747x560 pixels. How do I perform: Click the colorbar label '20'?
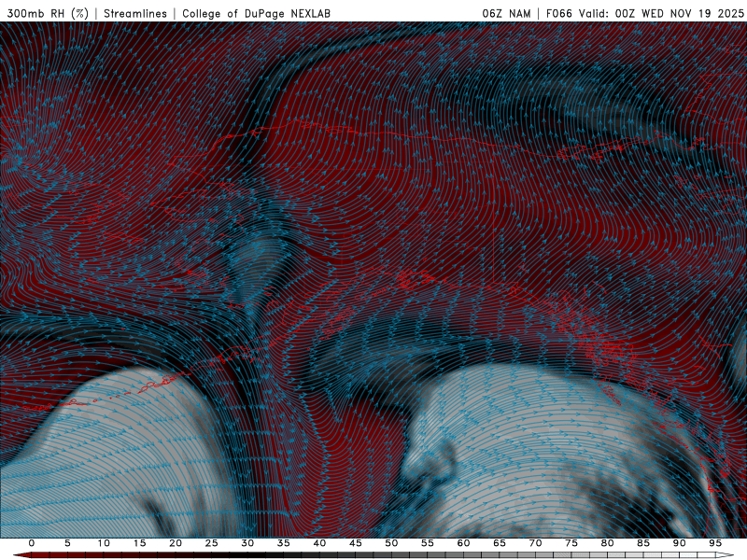pos(176,543)
